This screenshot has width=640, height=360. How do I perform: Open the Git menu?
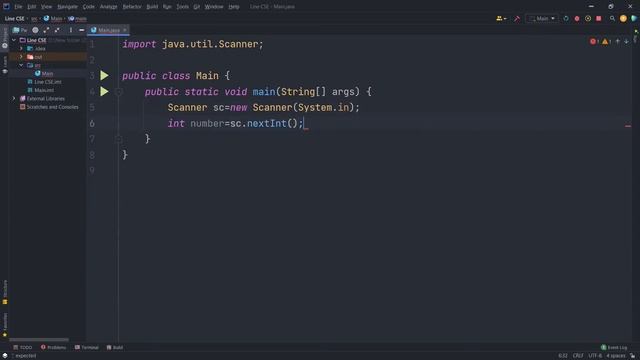tap(197, 7)
